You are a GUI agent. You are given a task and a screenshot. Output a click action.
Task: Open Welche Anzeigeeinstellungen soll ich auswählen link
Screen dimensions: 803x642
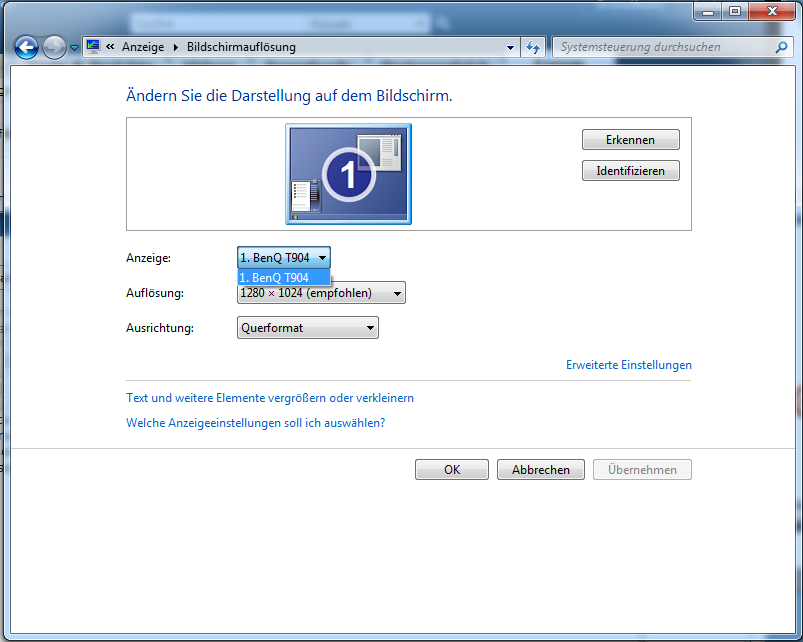[x=256, y=423]
